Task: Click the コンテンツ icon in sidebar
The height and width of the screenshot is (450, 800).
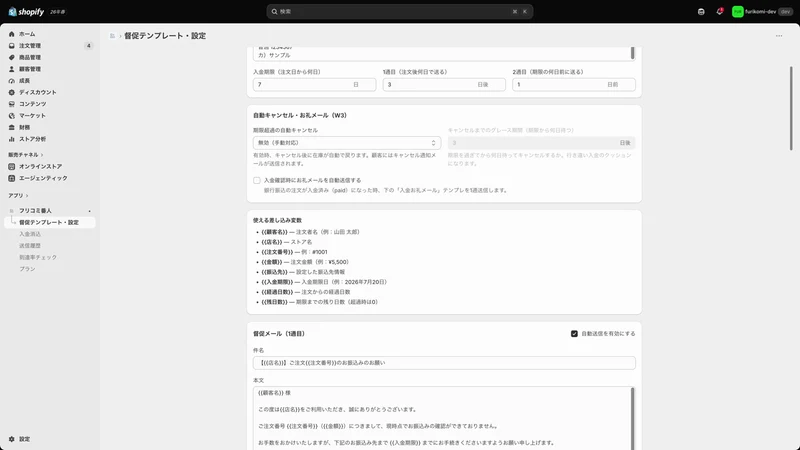Action: tap(12, 104)
